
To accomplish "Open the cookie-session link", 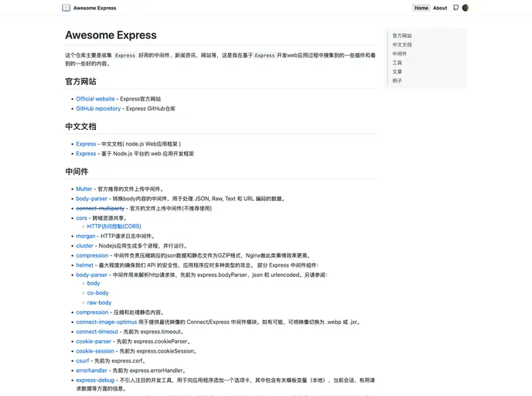I will [95, 351].
